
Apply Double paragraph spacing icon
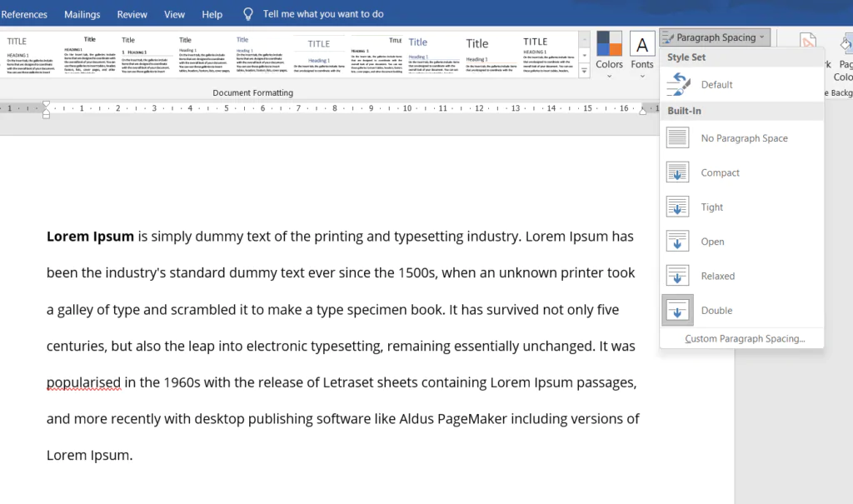tap(677, 310)
